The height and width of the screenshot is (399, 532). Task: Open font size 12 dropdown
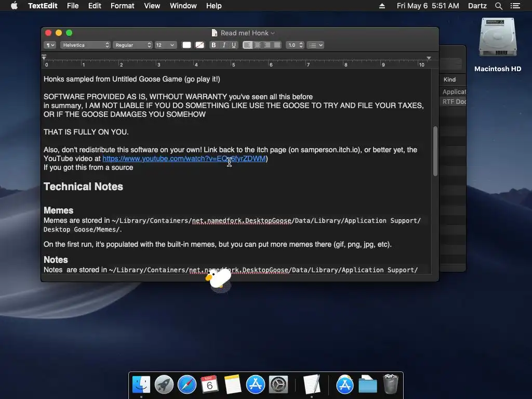point(166,45)
